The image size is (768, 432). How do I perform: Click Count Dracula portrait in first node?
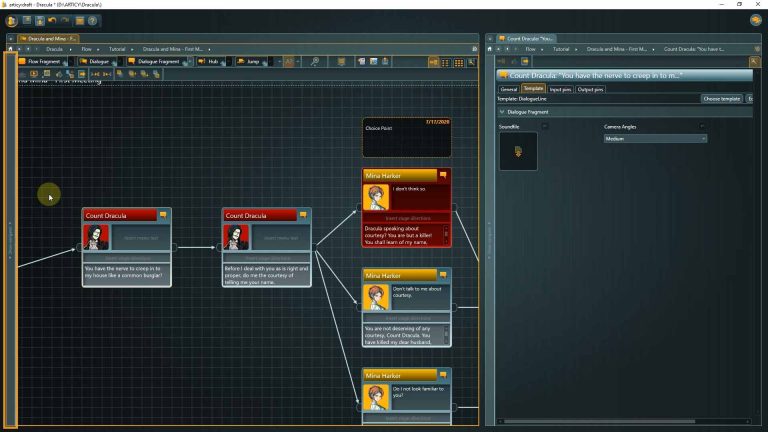[x=96, y=237]
